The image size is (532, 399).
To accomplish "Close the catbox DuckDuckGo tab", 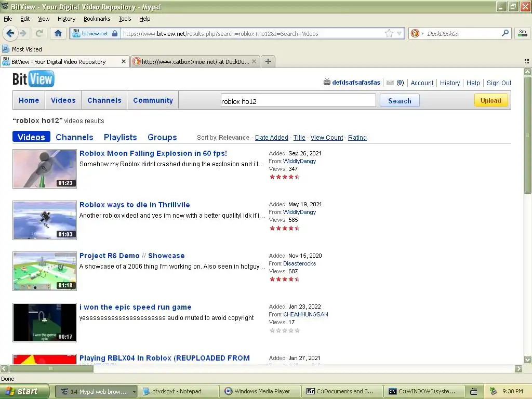I will point(254,61).
